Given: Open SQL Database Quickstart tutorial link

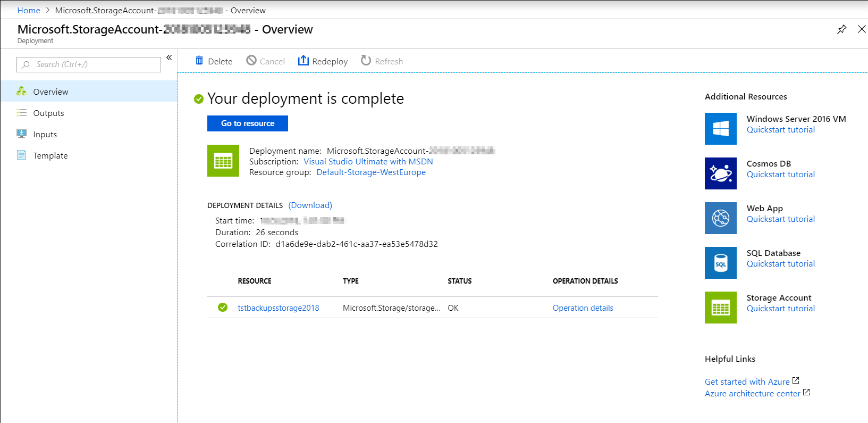Looking at the screenshot, I should pos(781,264).
